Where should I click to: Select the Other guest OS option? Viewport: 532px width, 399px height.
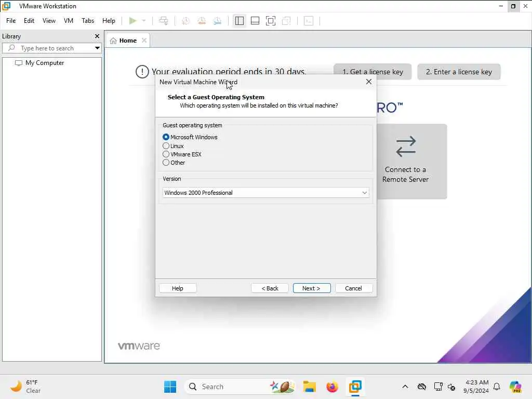coord(166,163)
